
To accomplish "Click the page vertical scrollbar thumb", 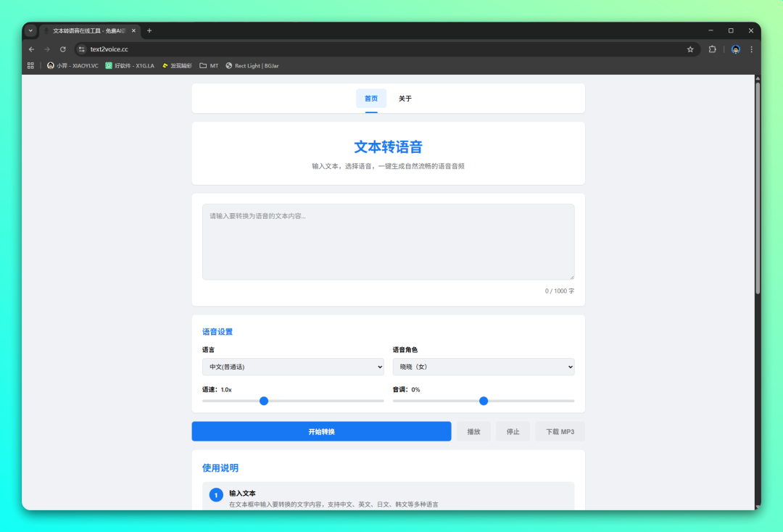I will pyautogui.click(x=758, y=187).
